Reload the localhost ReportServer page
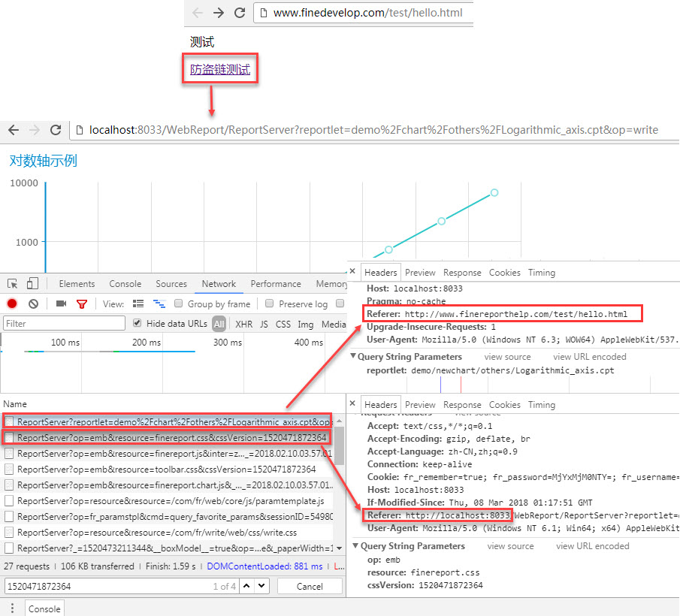The height and width of the screenshot is (616, 680). click(x=56, y=130)
